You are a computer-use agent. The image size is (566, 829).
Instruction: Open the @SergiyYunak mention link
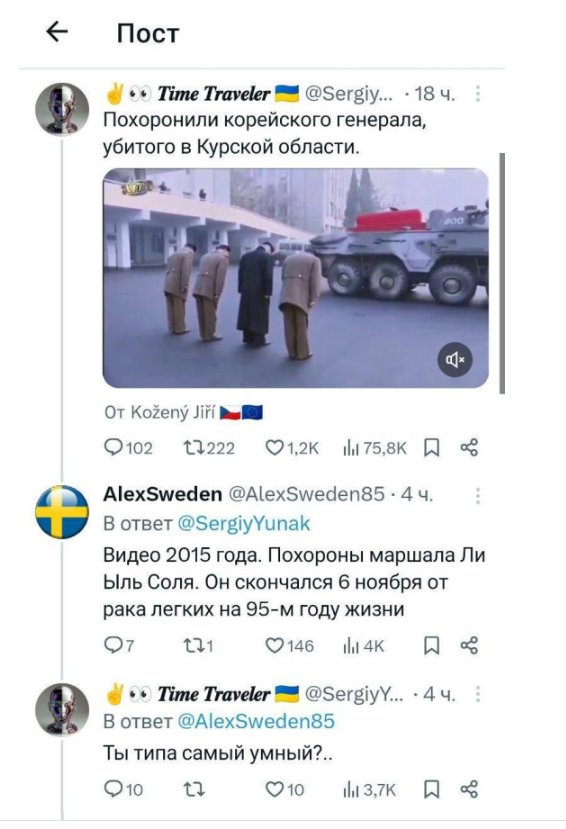click(244, 523)
